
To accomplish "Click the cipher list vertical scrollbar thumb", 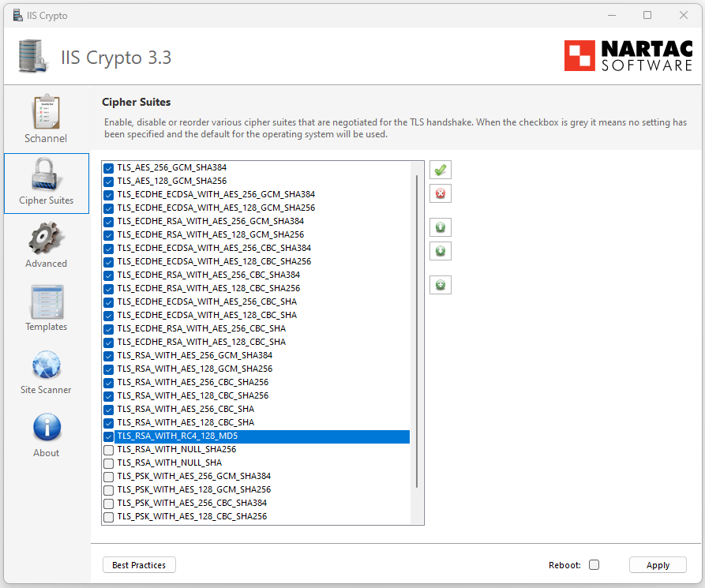I will click(x=417, y=331).
